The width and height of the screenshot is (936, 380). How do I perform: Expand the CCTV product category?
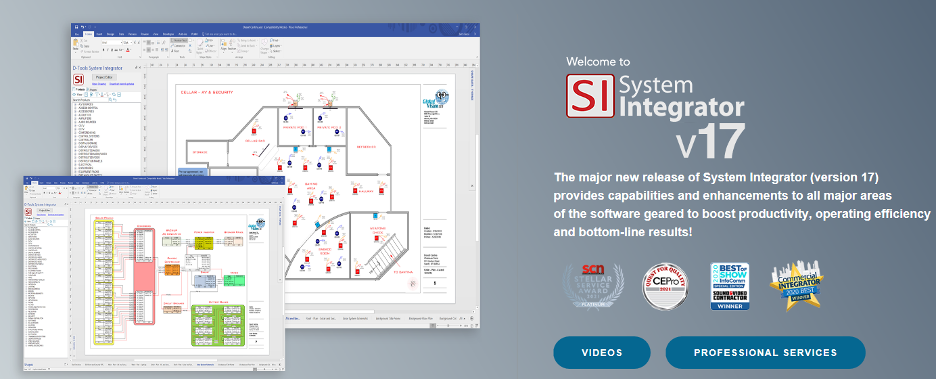point(81,129)
